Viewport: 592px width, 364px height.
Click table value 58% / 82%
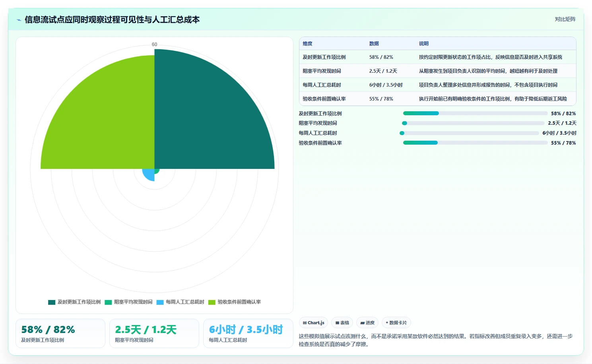[381, 57]
